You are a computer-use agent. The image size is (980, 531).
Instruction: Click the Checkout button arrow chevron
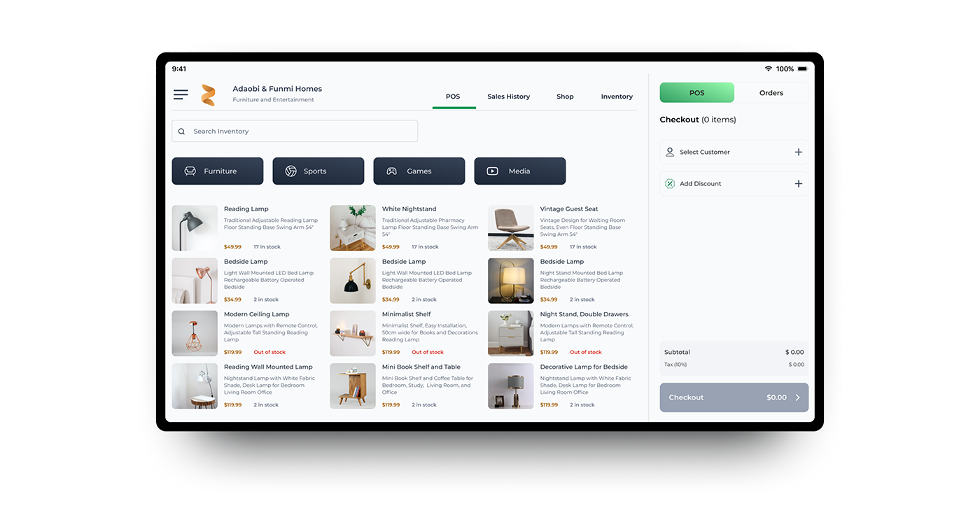(x=797, y=397)
